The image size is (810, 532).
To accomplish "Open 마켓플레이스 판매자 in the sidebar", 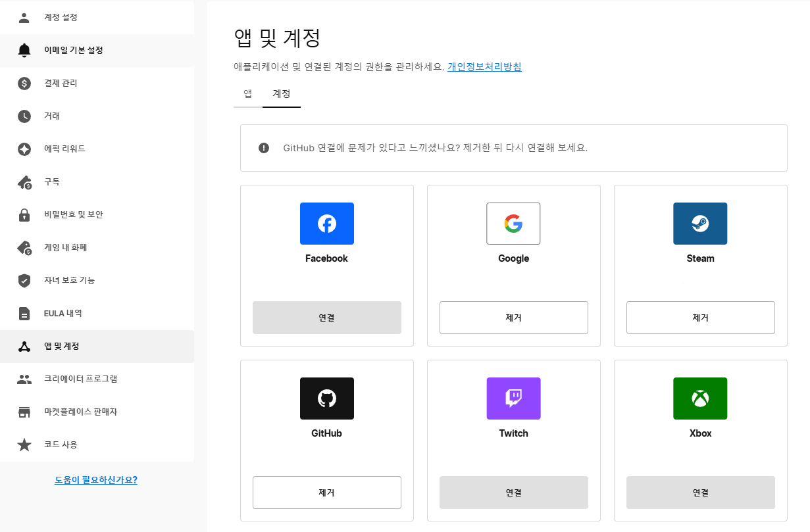I will [x=97, y=412].
